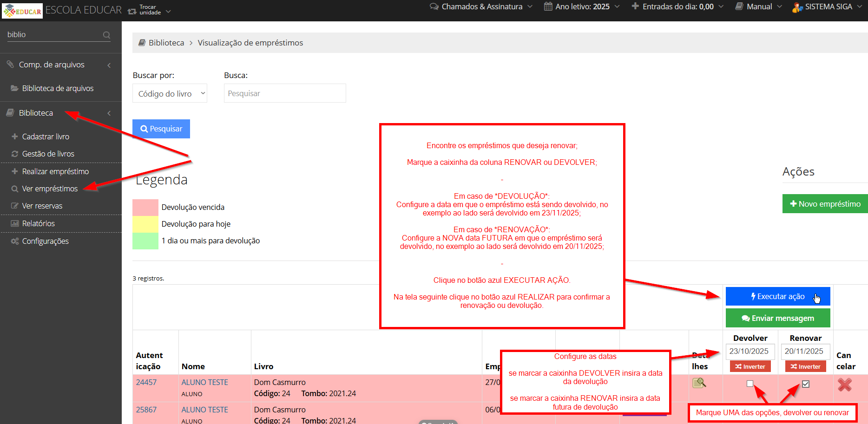This screenshot has height=424, width=868.
Task: Click the Trocar unidade swap icon
Action: (x=132, y=11)
